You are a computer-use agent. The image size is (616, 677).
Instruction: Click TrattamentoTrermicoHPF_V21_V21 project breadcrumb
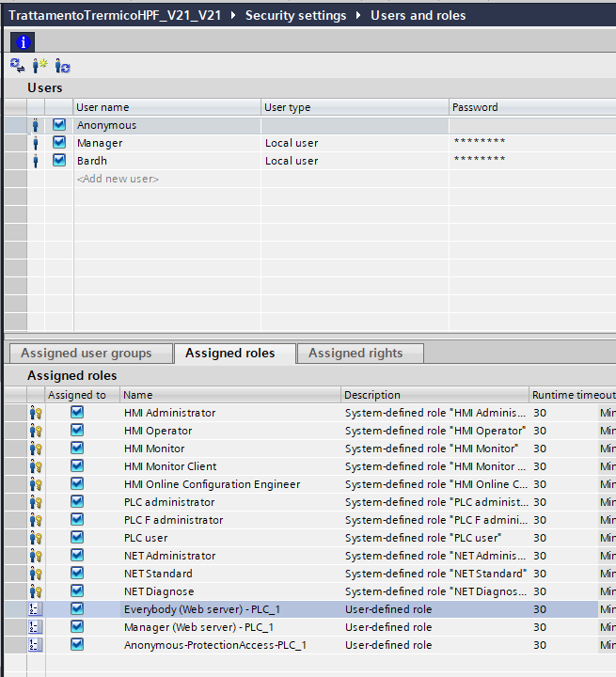point(115,16)
